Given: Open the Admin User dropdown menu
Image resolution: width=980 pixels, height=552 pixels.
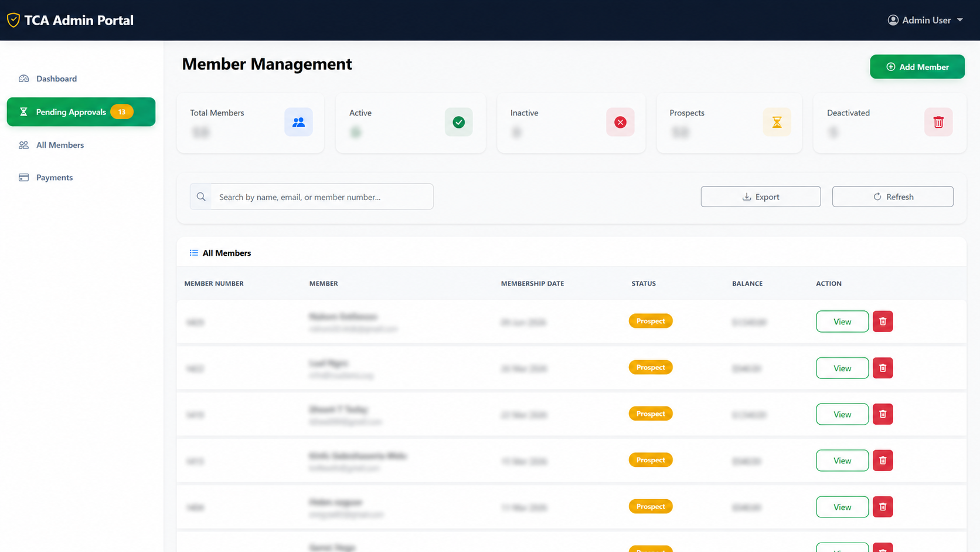Looking at the screenshot, I should click(x=925, y=20).
